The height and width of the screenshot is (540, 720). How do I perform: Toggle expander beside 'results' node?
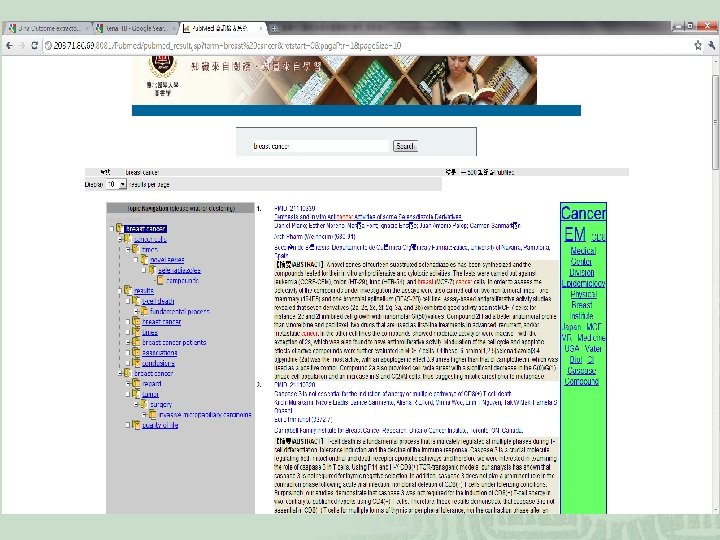[x=120, y=290]
